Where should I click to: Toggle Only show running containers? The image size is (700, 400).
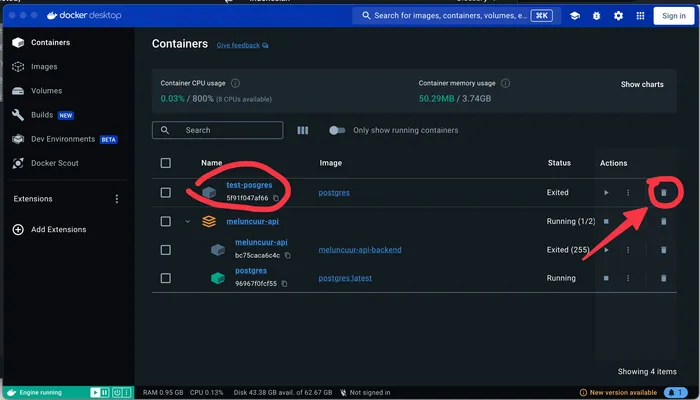(337, 130)
